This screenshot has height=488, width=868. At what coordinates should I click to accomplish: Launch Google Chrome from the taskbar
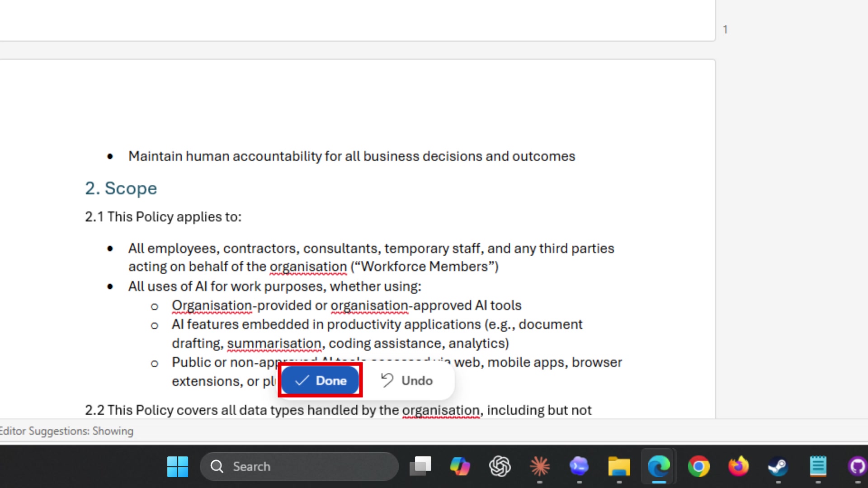(x=699, y=466)
